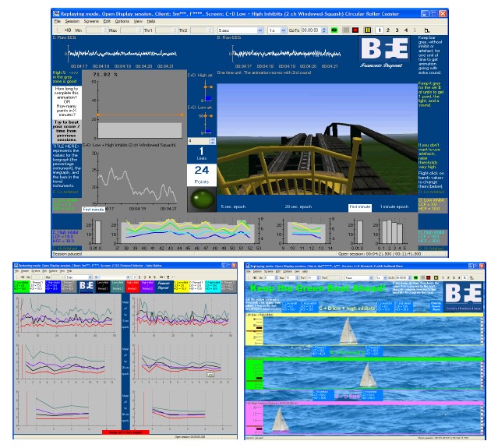Viewport: 498px width, 448px height.
Task: Click the D Low inhibit band values
Action: click(431, 204)
